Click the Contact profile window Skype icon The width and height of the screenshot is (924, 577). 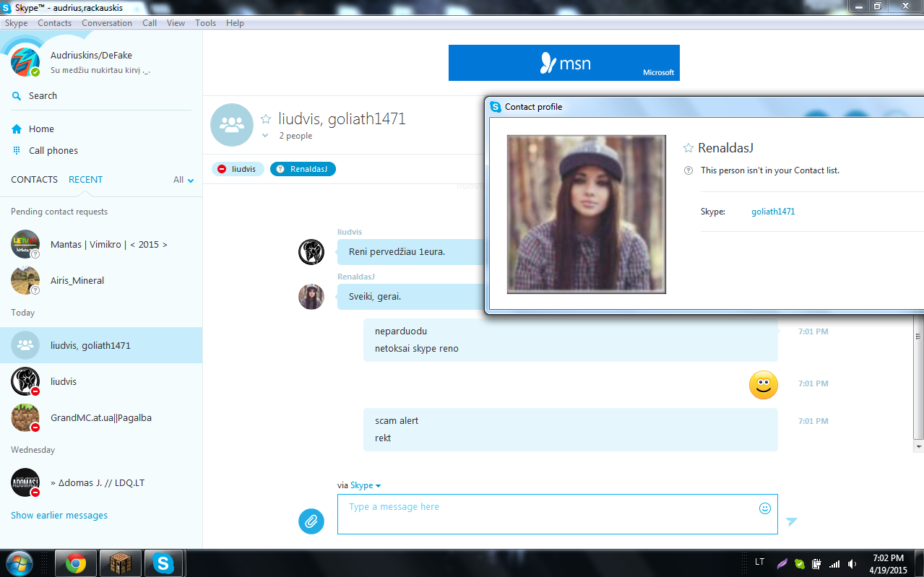pos(496,107)
